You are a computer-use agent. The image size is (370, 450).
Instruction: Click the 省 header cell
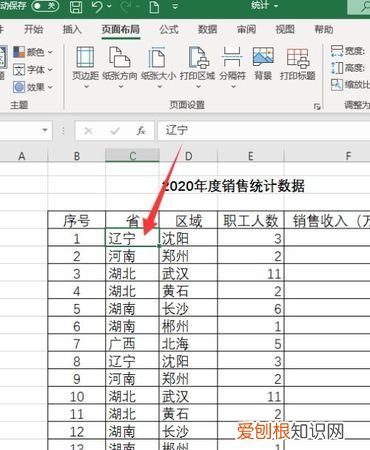click(x=132, y=220)
